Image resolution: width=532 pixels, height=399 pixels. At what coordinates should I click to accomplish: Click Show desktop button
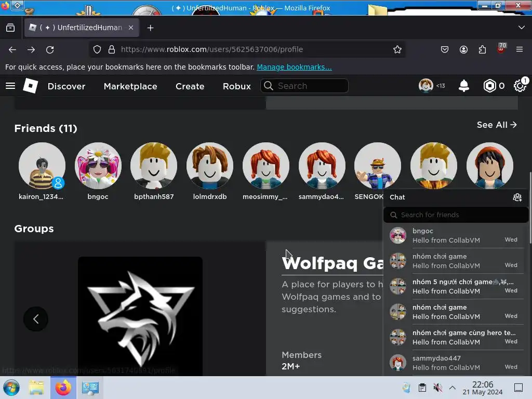click(518, 388)
